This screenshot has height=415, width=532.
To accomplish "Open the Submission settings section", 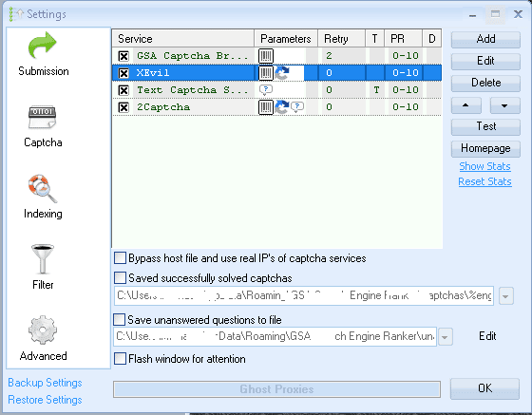I will 43,54.
